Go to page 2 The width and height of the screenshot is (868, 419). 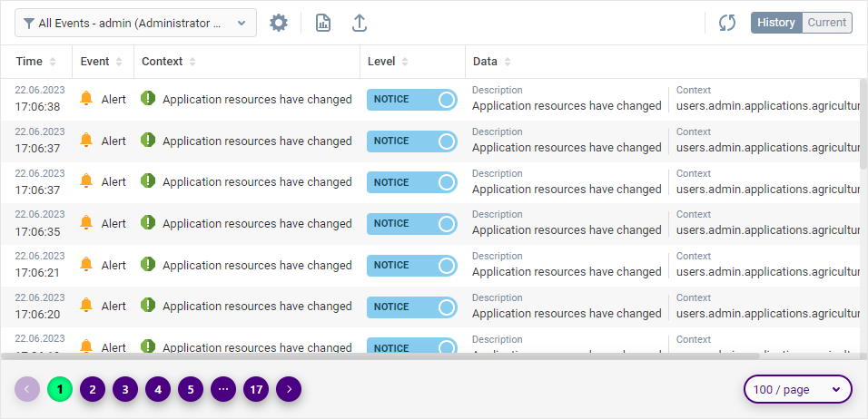coord(93,389)
